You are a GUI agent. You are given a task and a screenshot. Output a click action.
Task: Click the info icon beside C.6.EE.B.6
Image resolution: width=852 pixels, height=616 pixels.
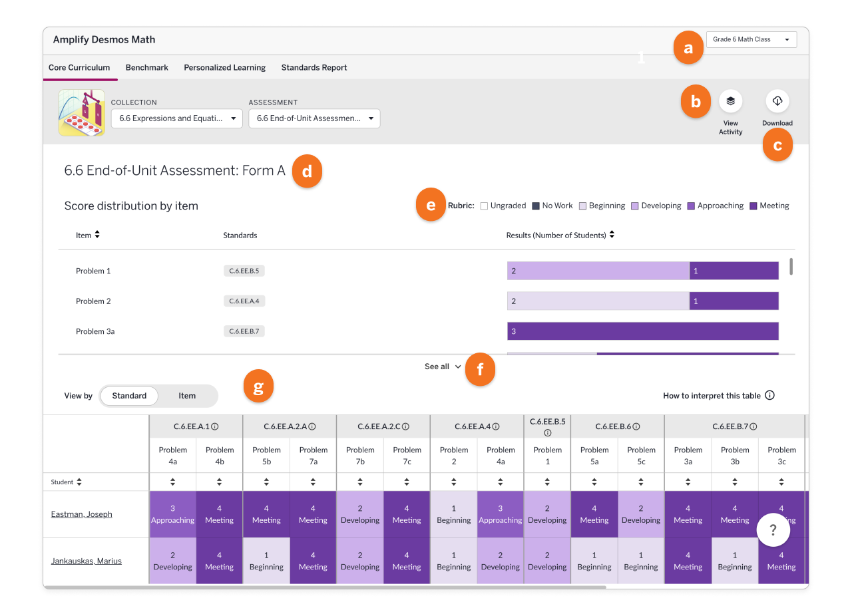point(636,426)
